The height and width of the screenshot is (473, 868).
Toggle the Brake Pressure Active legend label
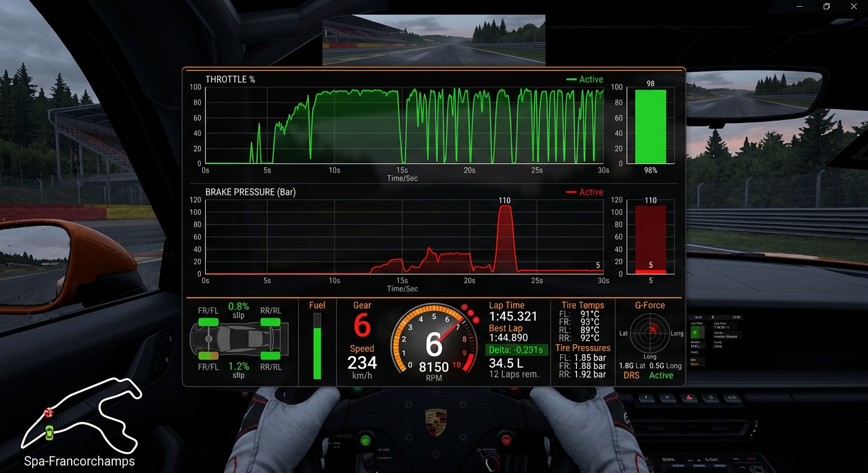point(591,192)
